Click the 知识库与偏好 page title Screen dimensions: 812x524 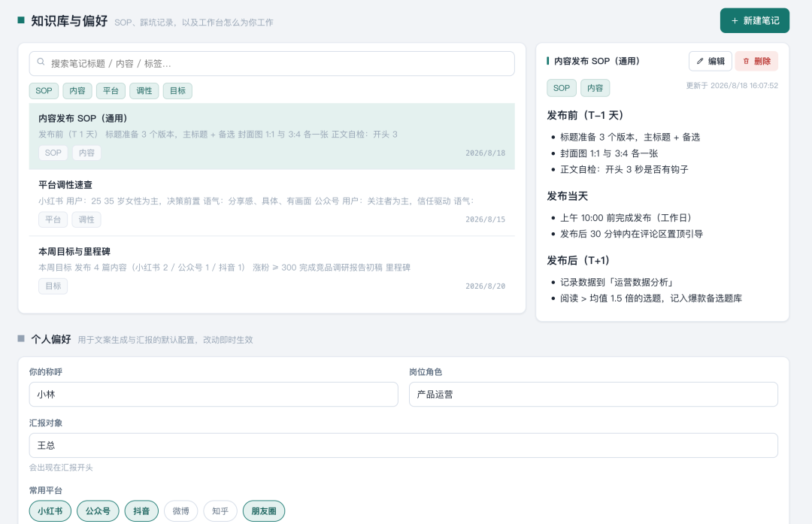(69, 21)
